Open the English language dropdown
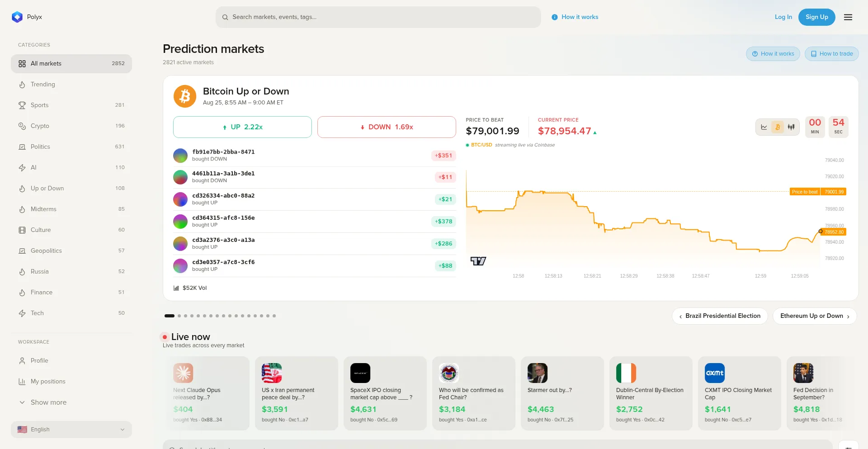The width and height of the screenshot is (868, 449). tap(71, 430)
